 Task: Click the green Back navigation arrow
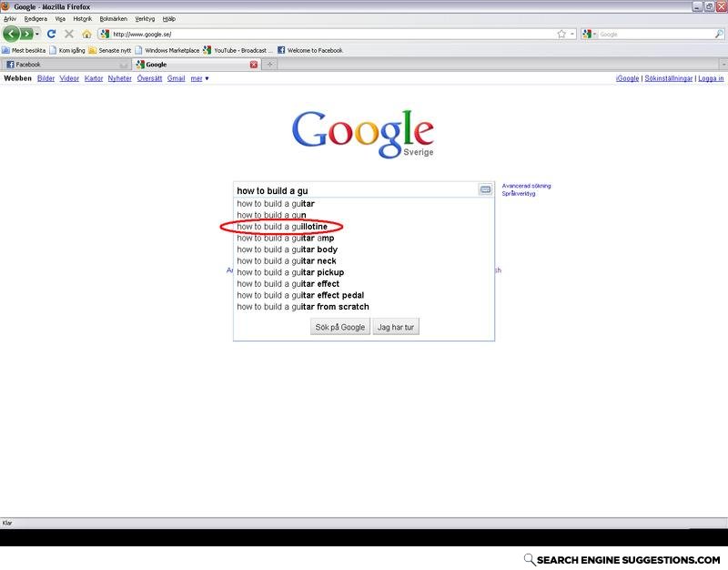(x=11, y=34)
